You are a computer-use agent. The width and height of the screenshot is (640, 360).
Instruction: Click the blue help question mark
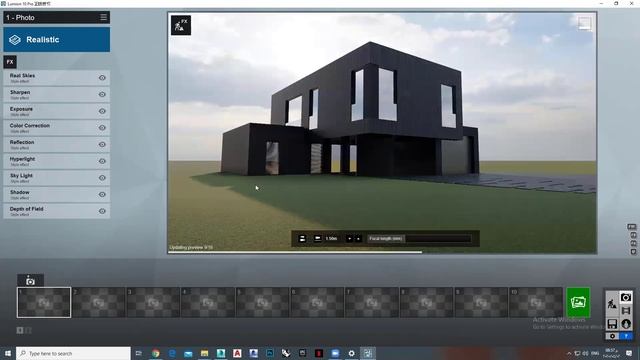(x=626, y=336)
